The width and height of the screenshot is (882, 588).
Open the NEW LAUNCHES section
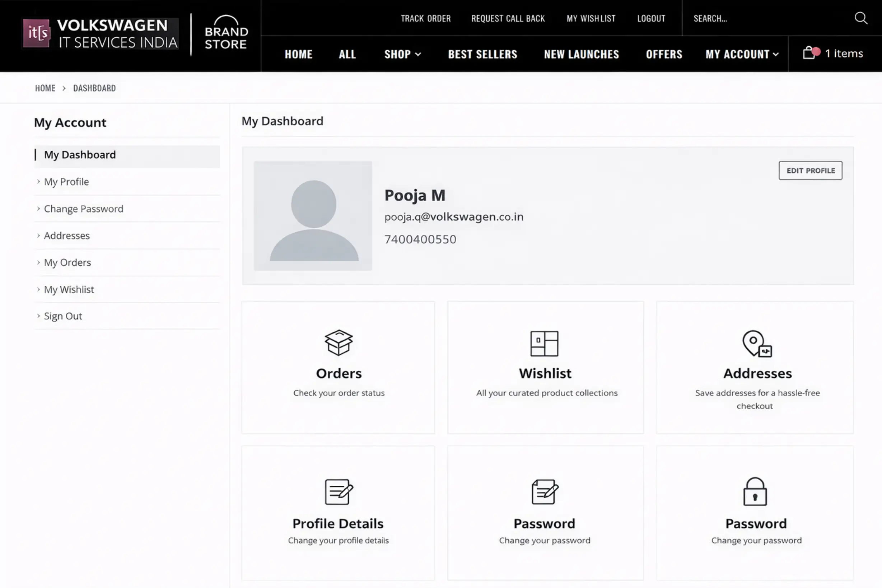pos(581,54)
